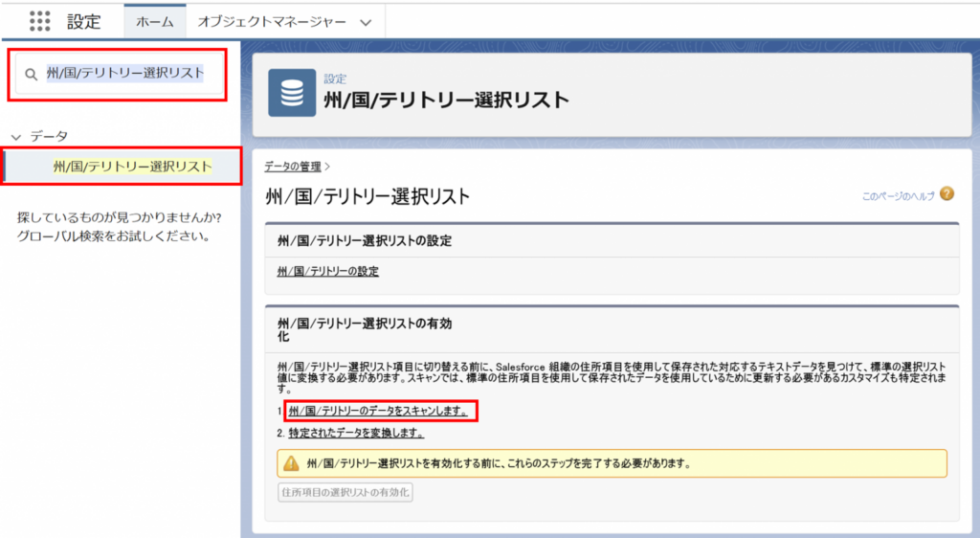The image size is (980, 538).
Task: Open the このページのヘルプ link
Action: pyautogui.click(x=897, y=195)
